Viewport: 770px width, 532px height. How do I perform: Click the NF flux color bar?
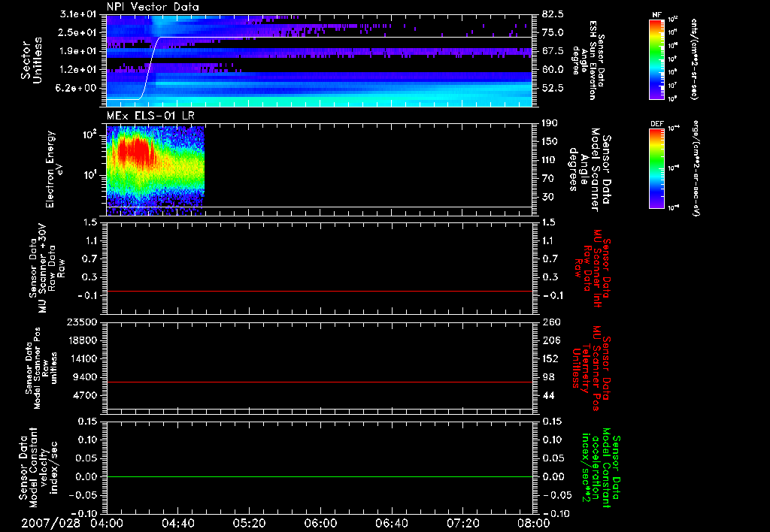657,59
